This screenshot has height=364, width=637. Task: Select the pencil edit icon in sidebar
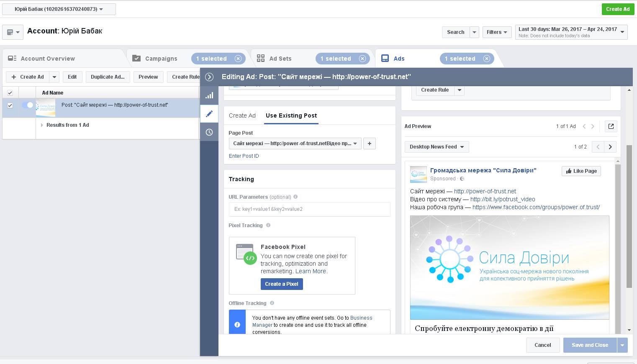click(209, 114)
